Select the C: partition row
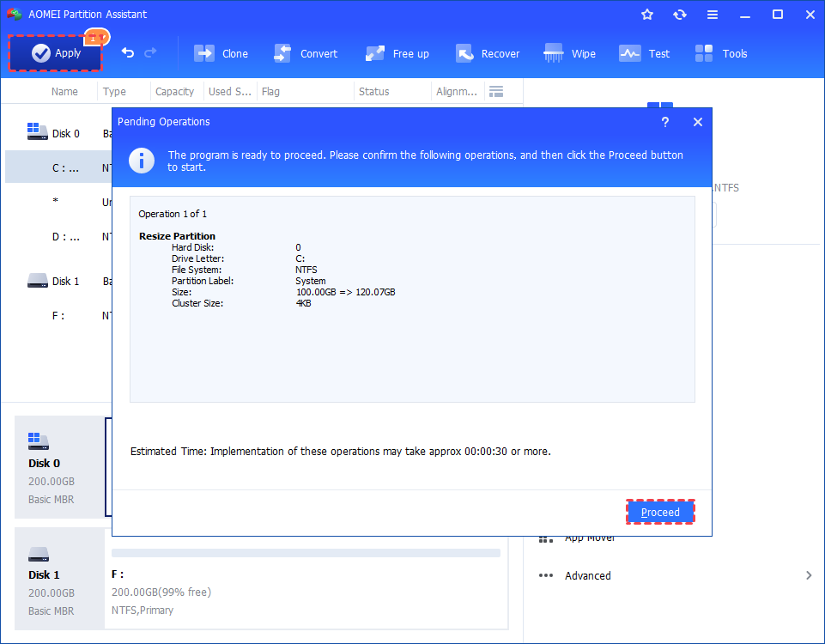 [x=59, y=167]
